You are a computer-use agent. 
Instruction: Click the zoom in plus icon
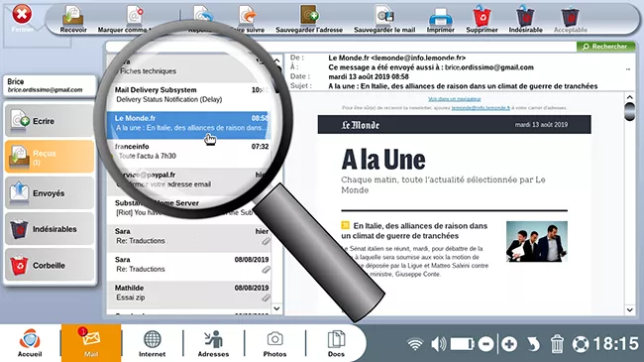(509, 344)
